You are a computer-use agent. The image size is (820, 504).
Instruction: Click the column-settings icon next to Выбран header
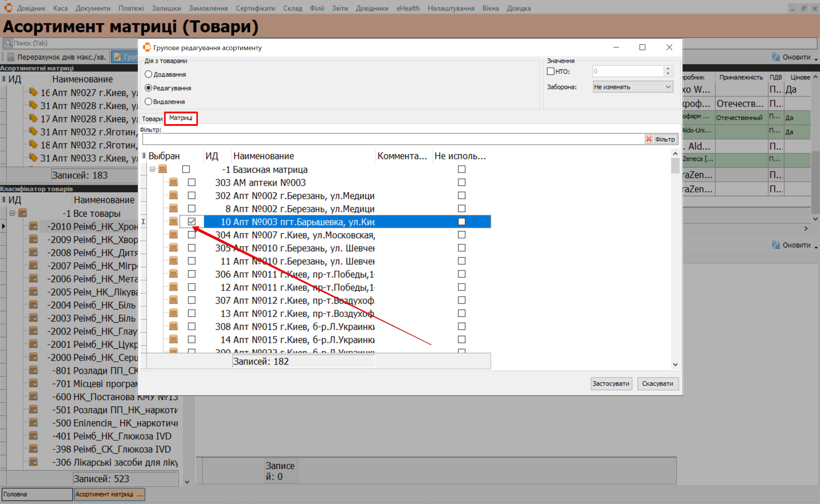(x=144, y=156)
